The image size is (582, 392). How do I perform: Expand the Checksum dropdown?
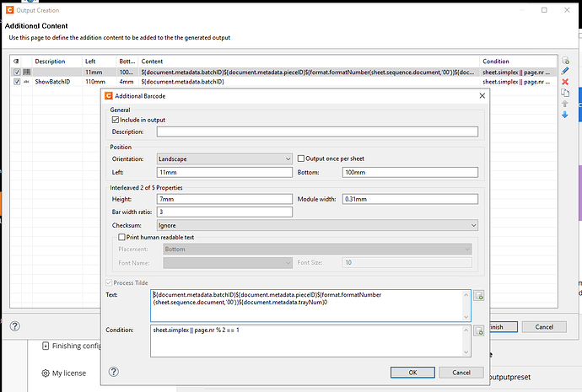[x=317, y=225]
